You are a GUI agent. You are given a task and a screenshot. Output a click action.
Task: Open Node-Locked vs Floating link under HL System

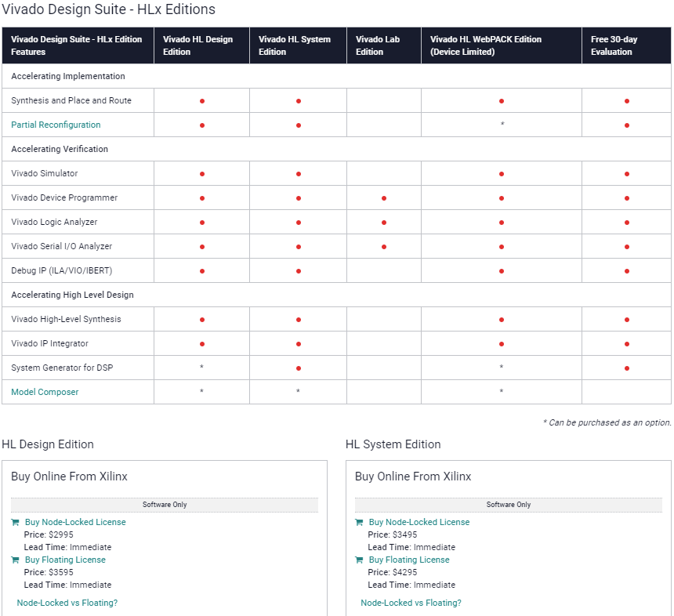(x=411, y=603)
